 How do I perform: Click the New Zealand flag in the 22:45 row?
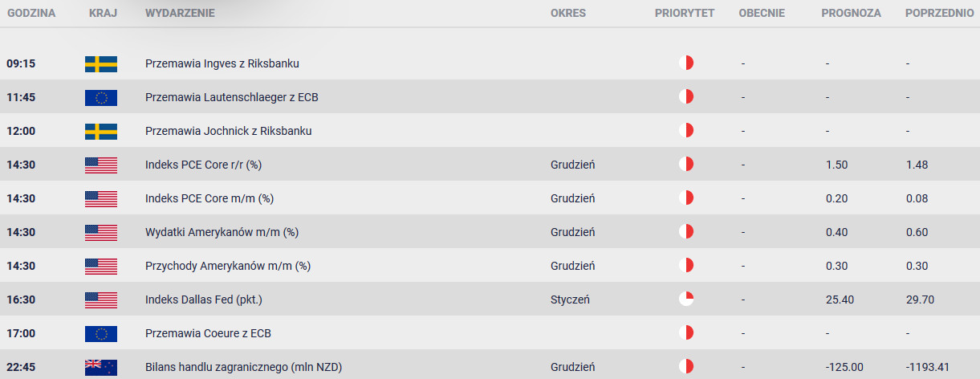pos(101,367)
